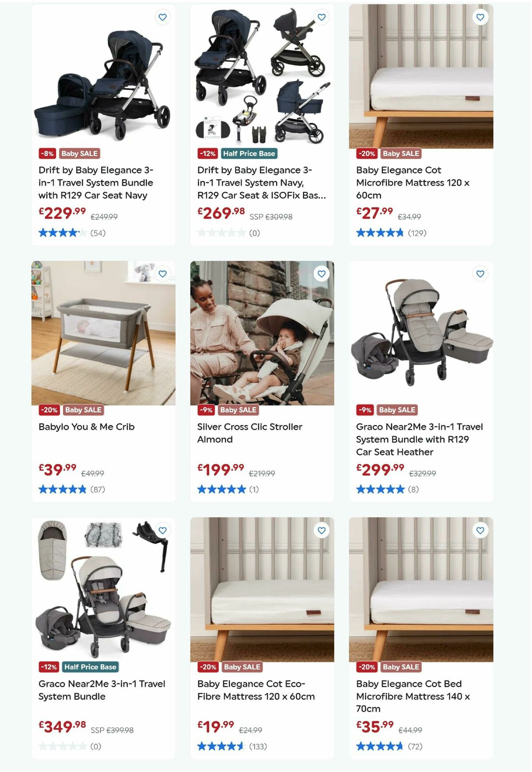The width and height of the screenshot is (532, 772).
Task: Open Baby Elegance Cot Eco-Fibre Mattress title
Action: pyautogui.click(x=256, y=690)
